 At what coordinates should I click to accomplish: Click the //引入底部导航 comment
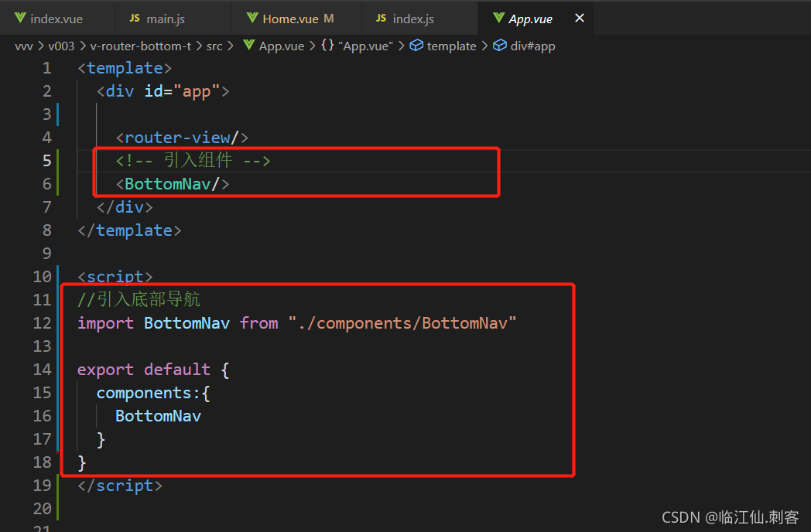click(x=139, y=299)
